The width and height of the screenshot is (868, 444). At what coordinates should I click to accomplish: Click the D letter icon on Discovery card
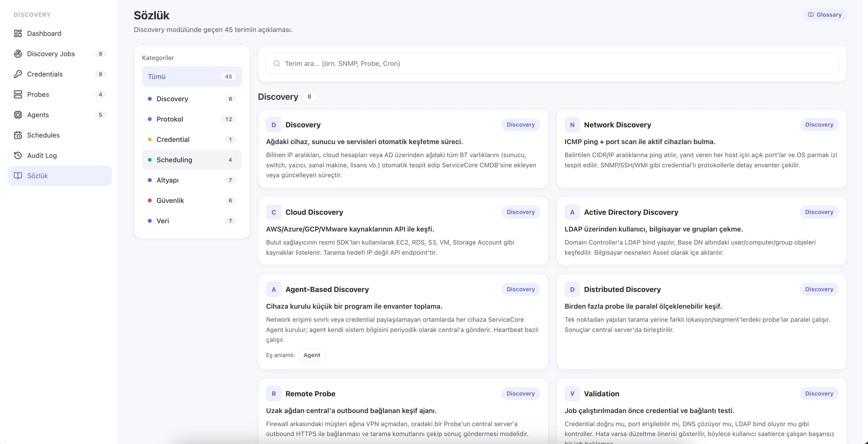point(274,125)
